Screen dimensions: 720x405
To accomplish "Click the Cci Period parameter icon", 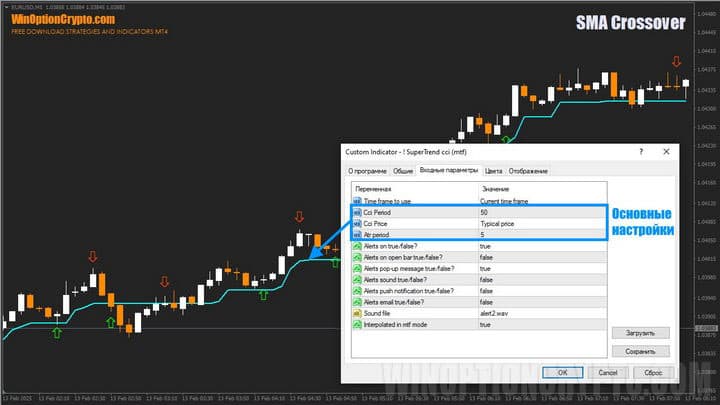I will [x=356, y=213].
